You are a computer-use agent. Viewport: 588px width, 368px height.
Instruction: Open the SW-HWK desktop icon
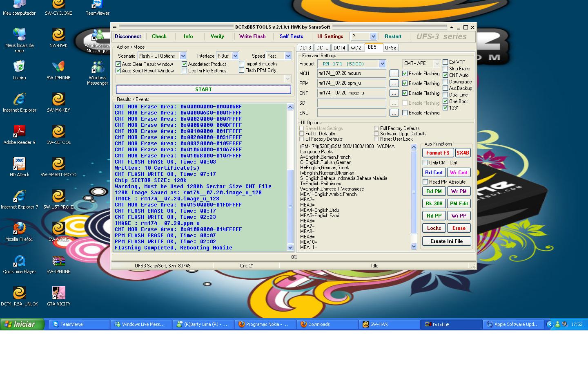coord(58,38)
